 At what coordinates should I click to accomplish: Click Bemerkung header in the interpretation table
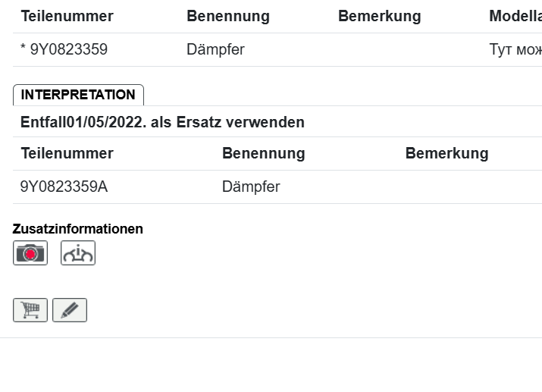point(446,153)
